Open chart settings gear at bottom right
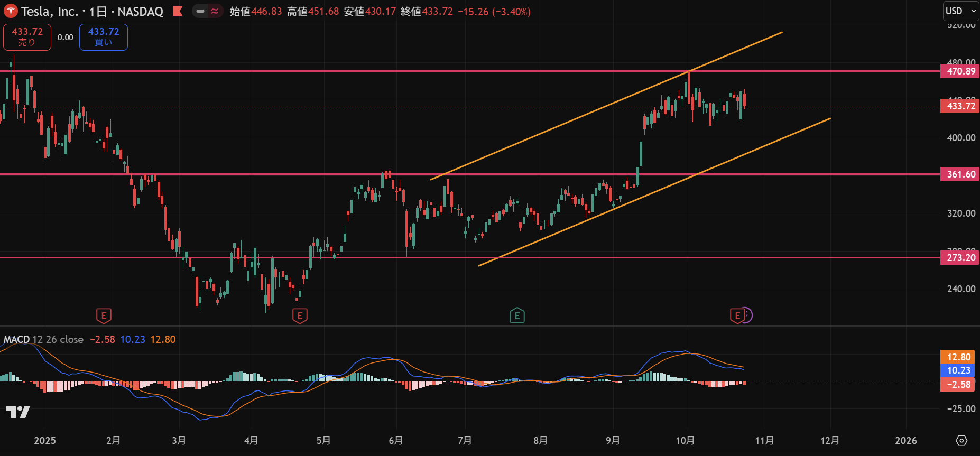The image size is (980, 456). coord(961,440)
